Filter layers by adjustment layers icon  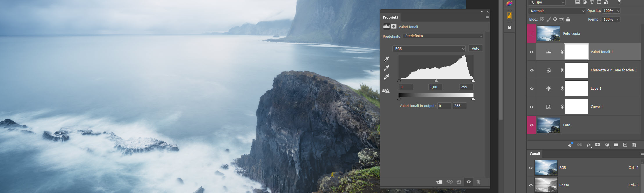[x=585, y=2]
